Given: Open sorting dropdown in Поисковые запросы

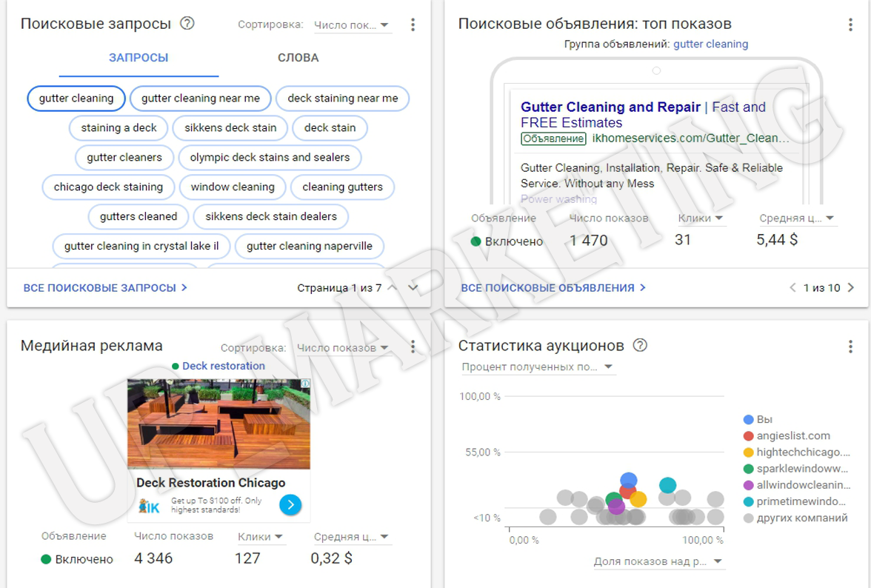Looking at the screenshot, I should (352, 25).
